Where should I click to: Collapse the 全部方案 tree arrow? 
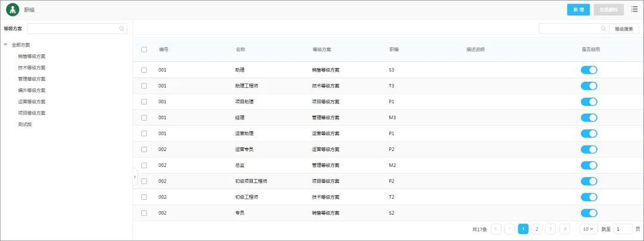tap(5, 45)
